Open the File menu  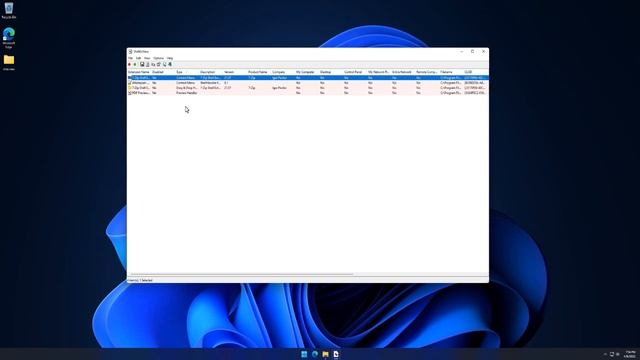(131, 58)
